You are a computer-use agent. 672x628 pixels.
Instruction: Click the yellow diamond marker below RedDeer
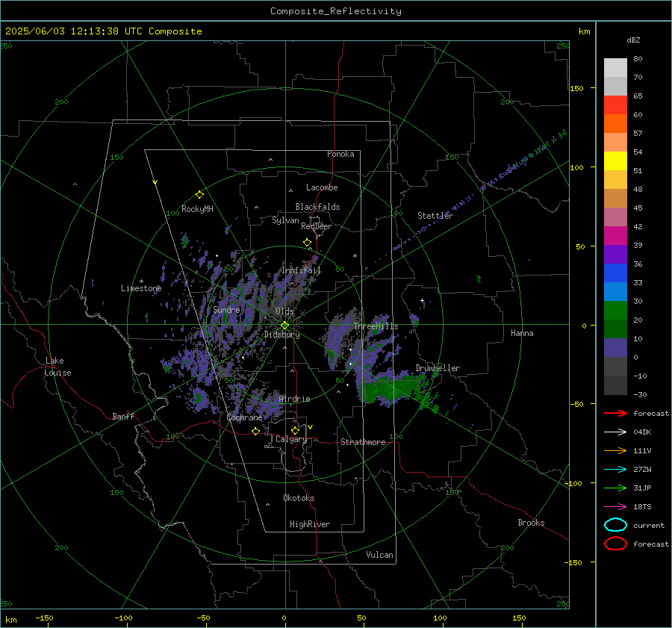308,243
